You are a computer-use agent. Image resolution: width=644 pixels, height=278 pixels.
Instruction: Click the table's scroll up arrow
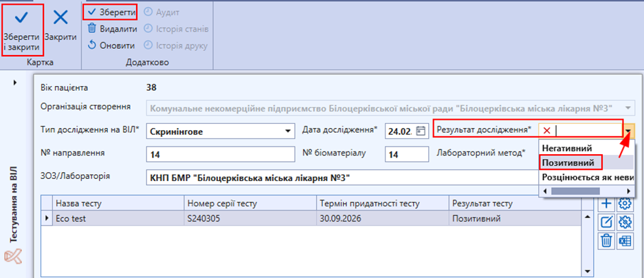point(588,216)
